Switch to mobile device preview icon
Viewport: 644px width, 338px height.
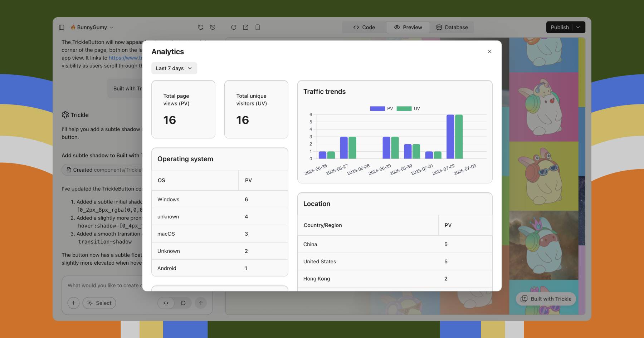[258, 27]
